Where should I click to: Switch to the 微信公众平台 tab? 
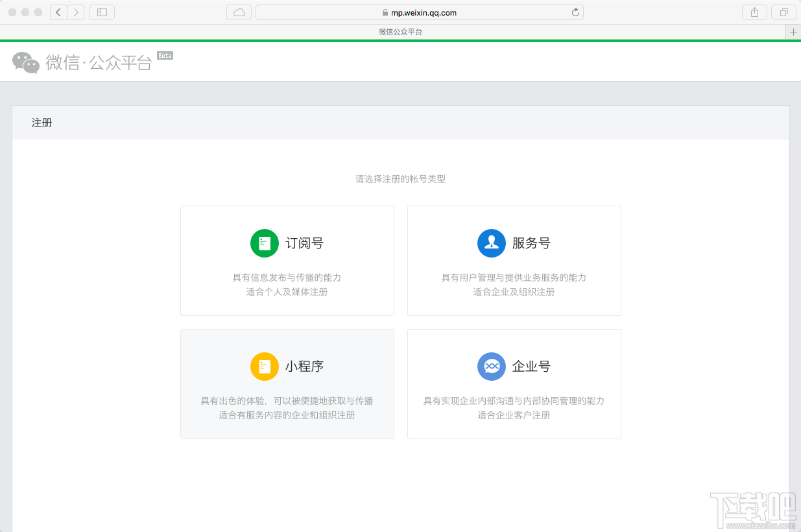(400, 31)
